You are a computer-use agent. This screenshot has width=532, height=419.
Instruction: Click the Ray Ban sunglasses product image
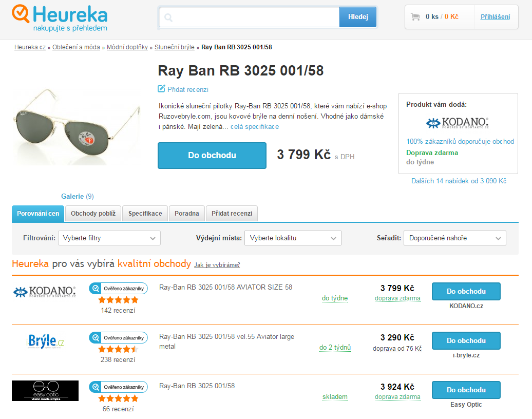coord(77,126)
